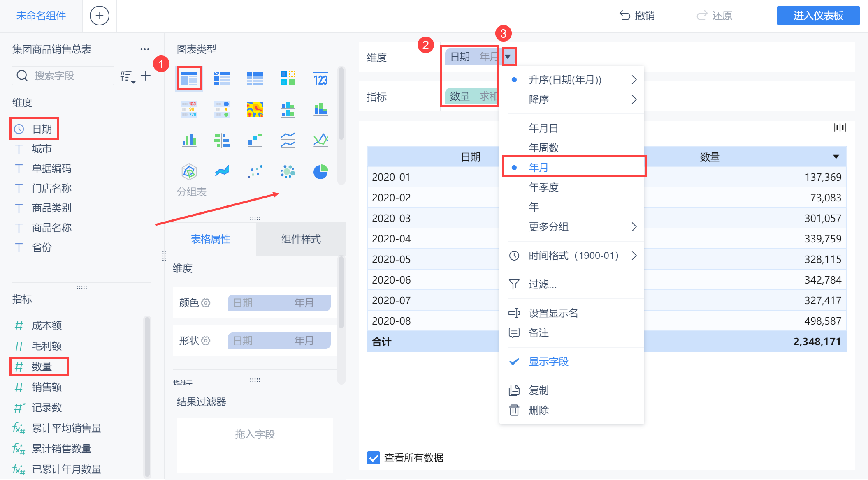Open table column width adjust icon
The image size is (868, 480).
(840, 127)
